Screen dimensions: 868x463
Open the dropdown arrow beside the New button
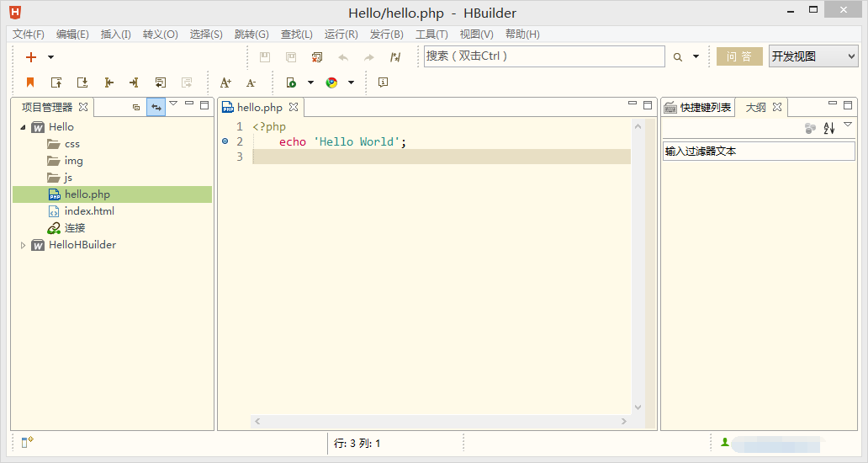click(51, 57)
